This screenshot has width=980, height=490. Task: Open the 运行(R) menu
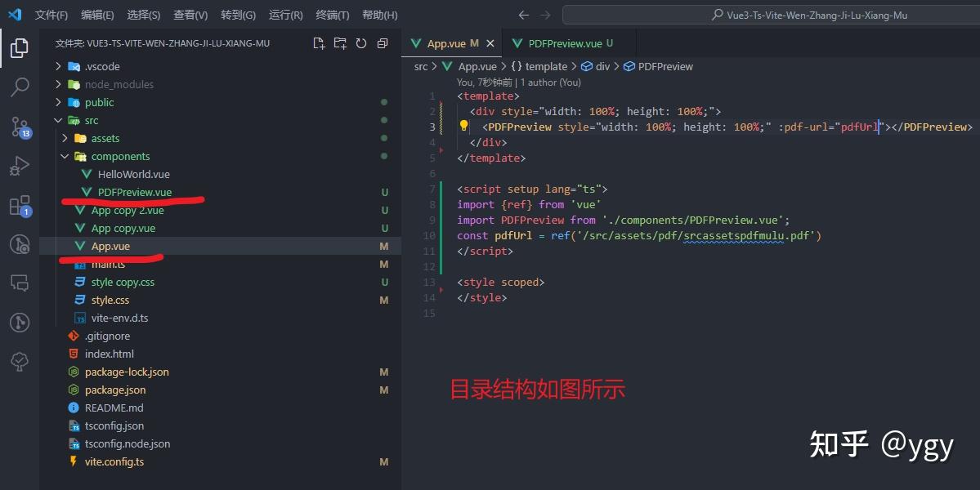285,15
